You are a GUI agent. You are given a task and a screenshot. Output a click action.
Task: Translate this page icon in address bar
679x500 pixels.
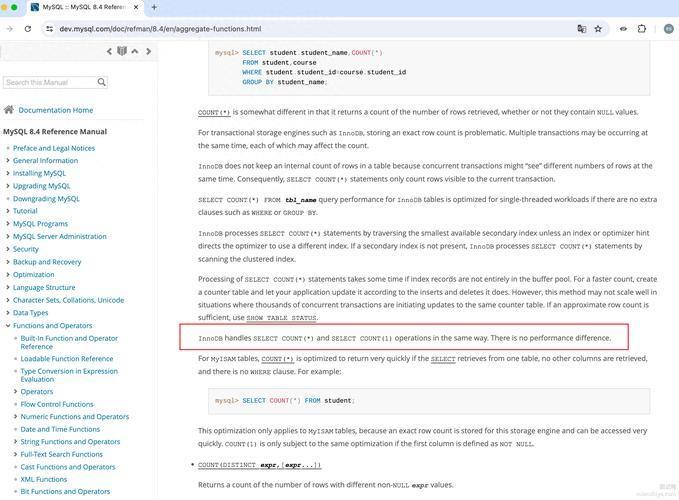tap(582, 29)
